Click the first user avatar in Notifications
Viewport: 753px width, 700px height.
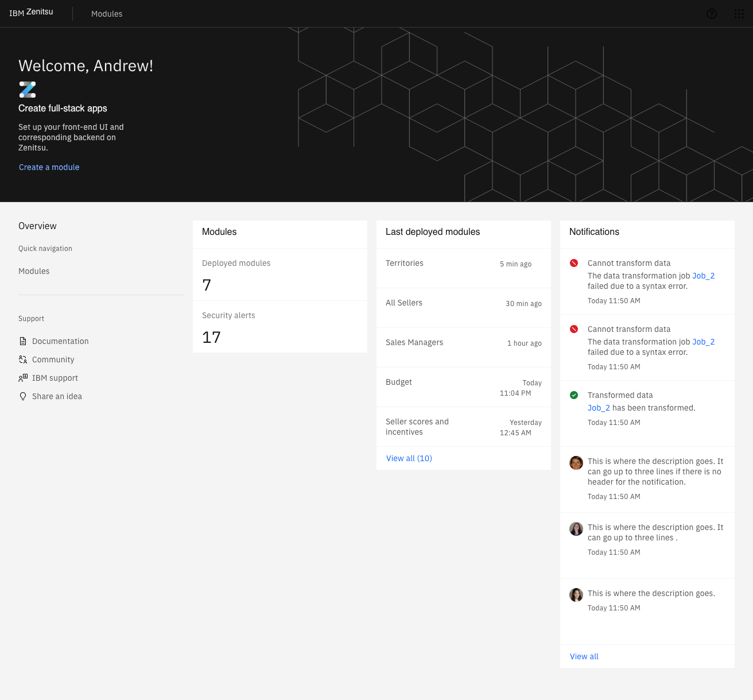tap(576, 463)
